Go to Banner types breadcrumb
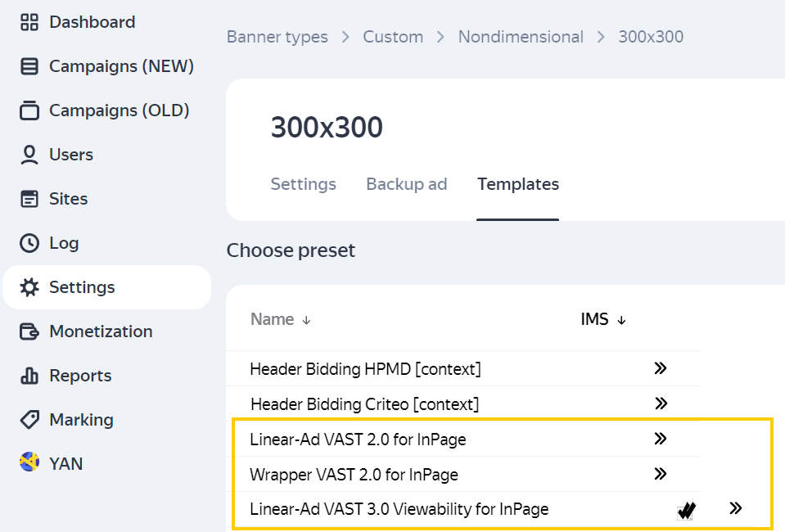The height and width of the screenshot is (532, 785). click(277, 37)
